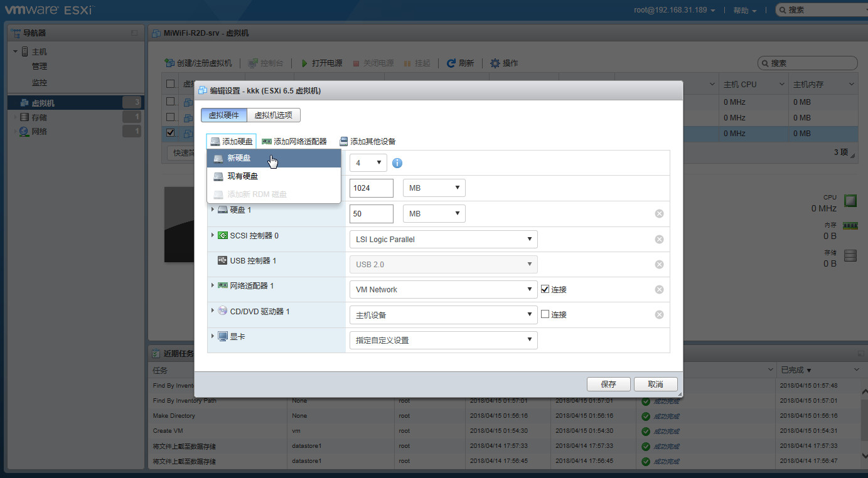
Task: Uncheck 连接 for 网络适配器 1
Action: coord(545,289)
